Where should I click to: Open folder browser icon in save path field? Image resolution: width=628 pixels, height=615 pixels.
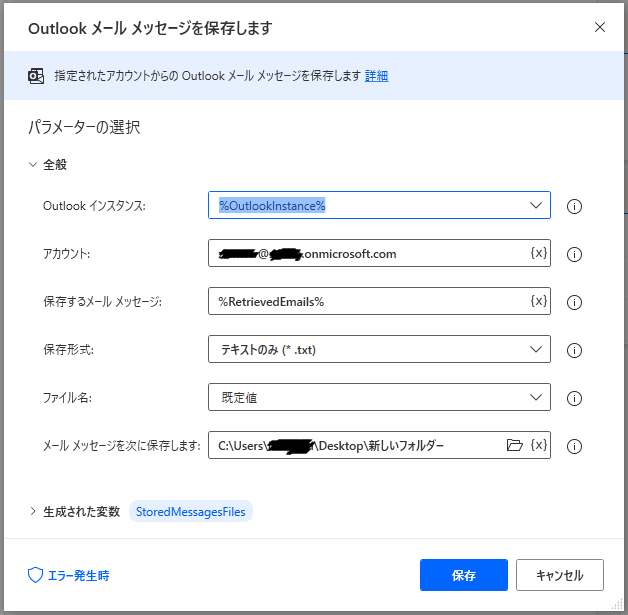tap(515, 446)
